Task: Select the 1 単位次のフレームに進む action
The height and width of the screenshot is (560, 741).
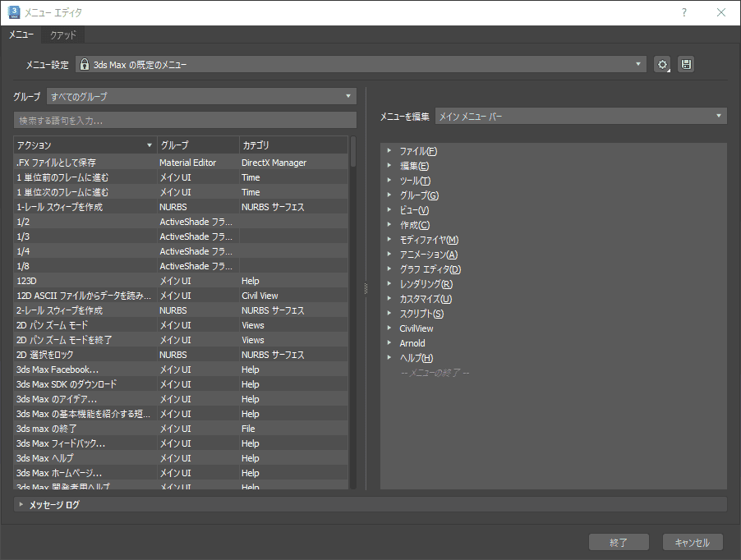Action: [181, 192]
